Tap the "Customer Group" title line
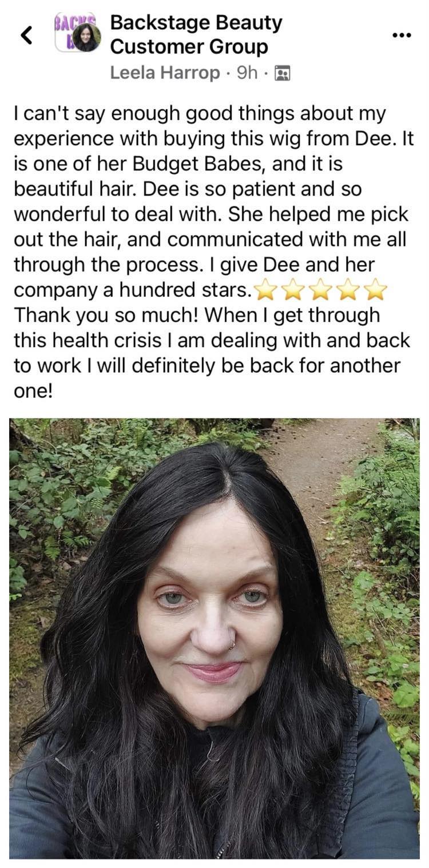The image size is (429, 868). tap(189, 47)
